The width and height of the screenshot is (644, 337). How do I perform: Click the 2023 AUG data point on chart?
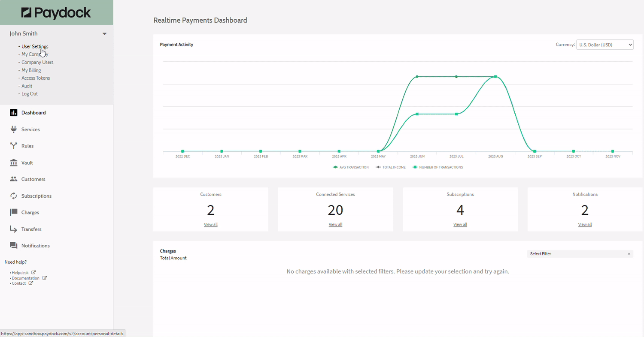click(495, 77)
